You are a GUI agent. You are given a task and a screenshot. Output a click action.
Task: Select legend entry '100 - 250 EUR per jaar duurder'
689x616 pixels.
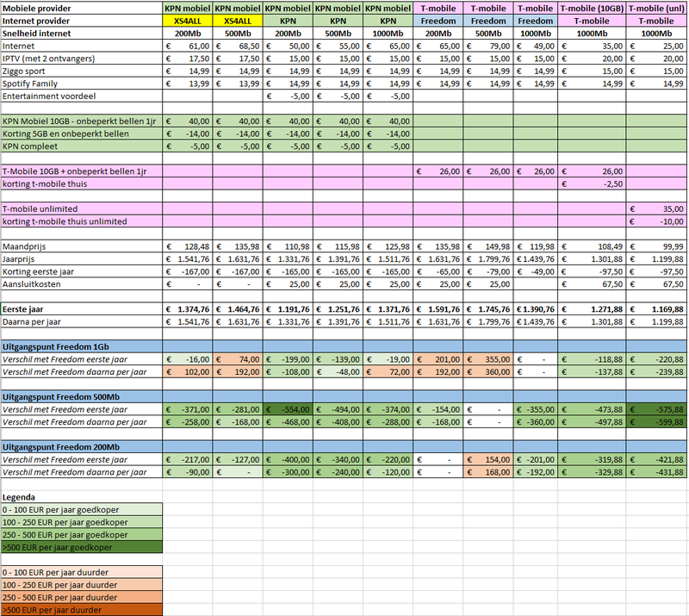[x=82, y=585]
